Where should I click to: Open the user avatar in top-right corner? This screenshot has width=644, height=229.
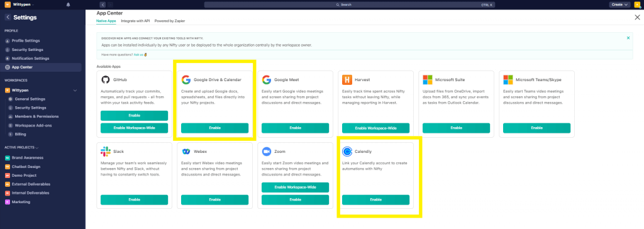tap(637, 4)
